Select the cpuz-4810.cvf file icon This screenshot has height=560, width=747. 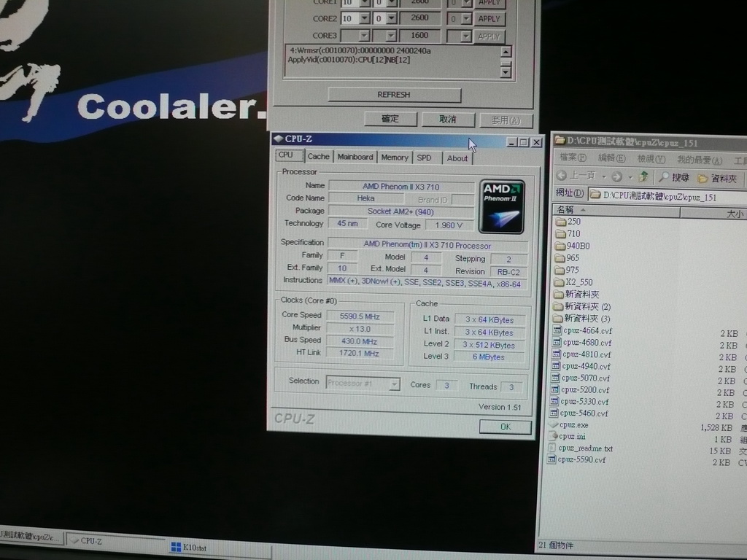[x=557, y=354]
